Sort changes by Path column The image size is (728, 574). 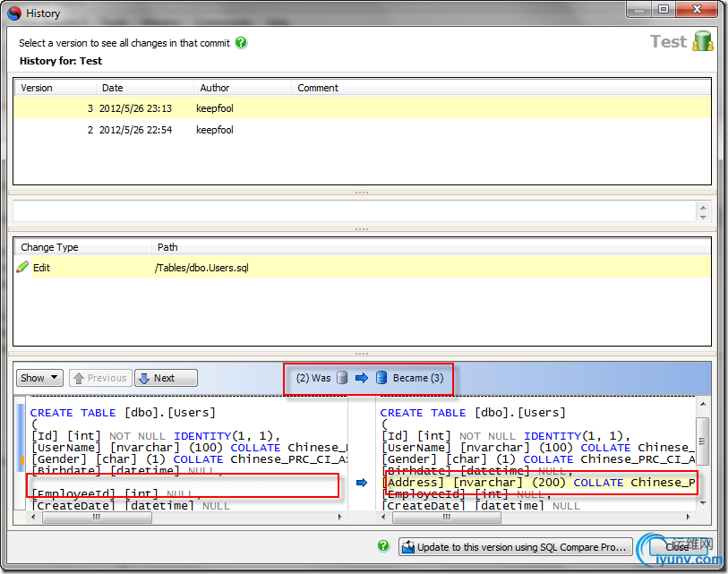[x=432, y=247]
